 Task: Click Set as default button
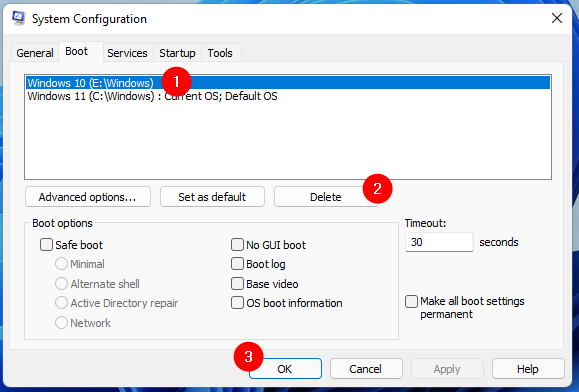pyautogui.click(x=212, y=197)
